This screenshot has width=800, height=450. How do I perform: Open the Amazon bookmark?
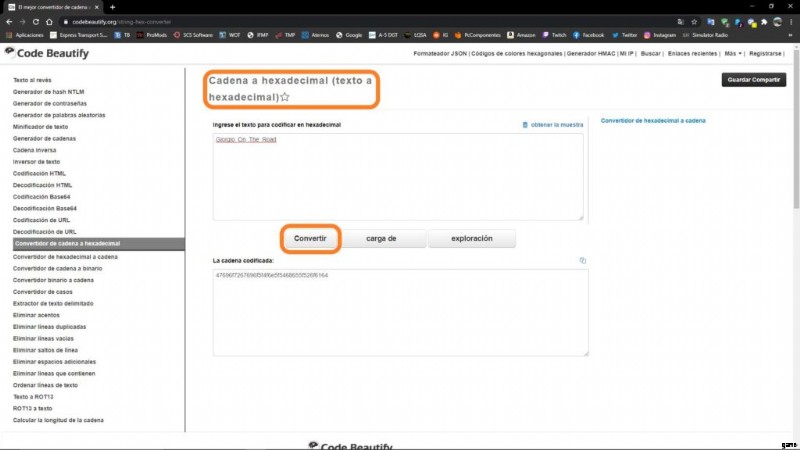(522, 35)
